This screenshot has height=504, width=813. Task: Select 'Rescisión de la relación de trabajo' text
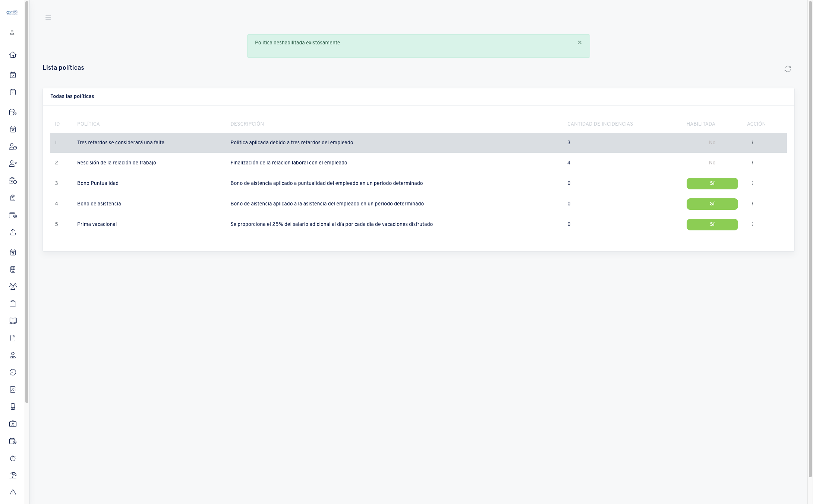coord(117,163)
